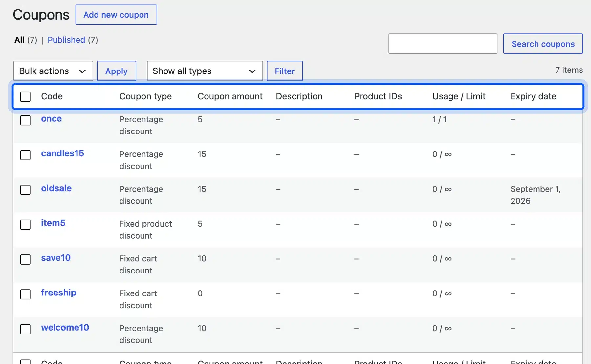Focus the coupon search input field
Screen dimensions: 591x364
coord(443,44)
